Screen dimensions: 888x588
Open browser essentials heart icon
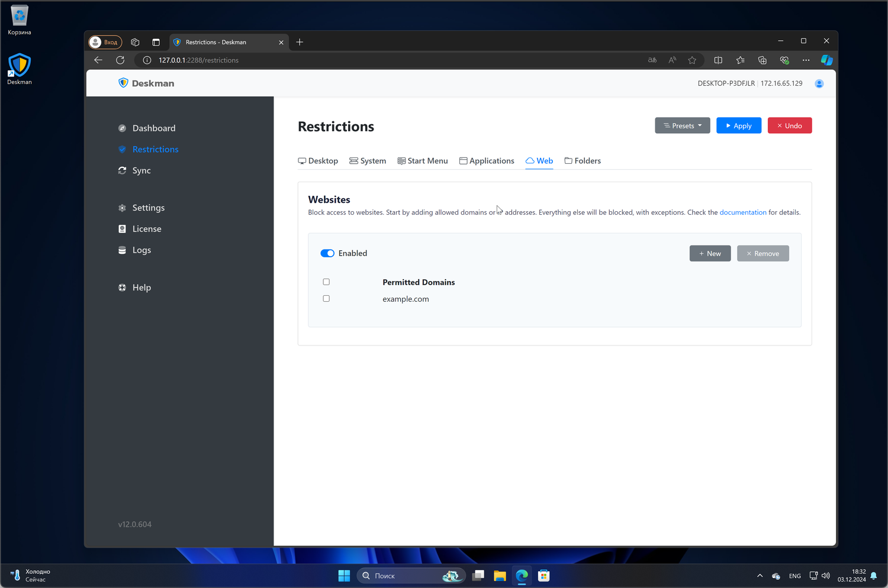coord(784,60)
